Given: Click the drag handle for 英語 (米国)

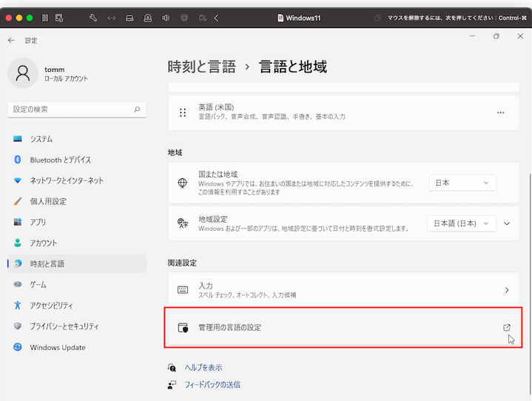Looking at the screenshot, I should pos(183,112).
